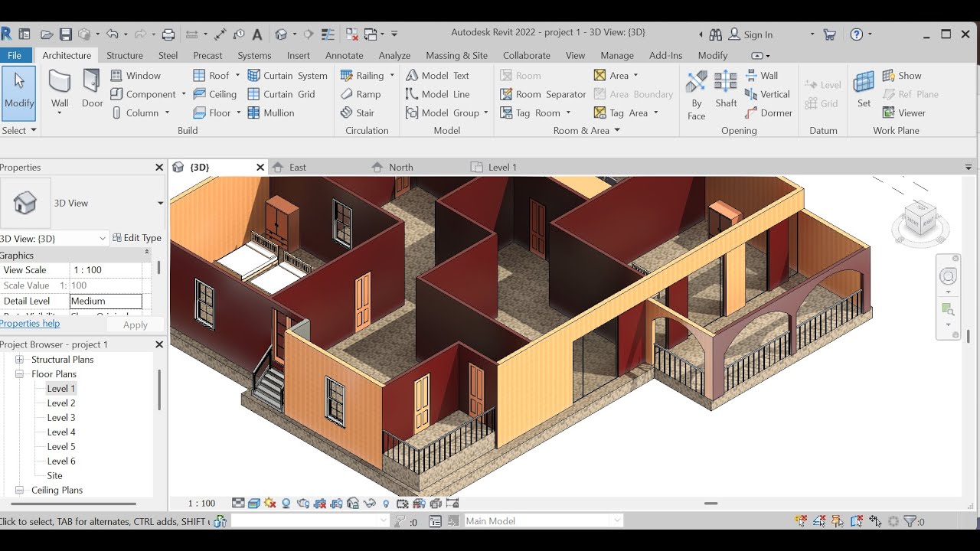Viewport: 980px width, 551px height.
Task: Switch to the East view tab
Action: click(298, 167)
